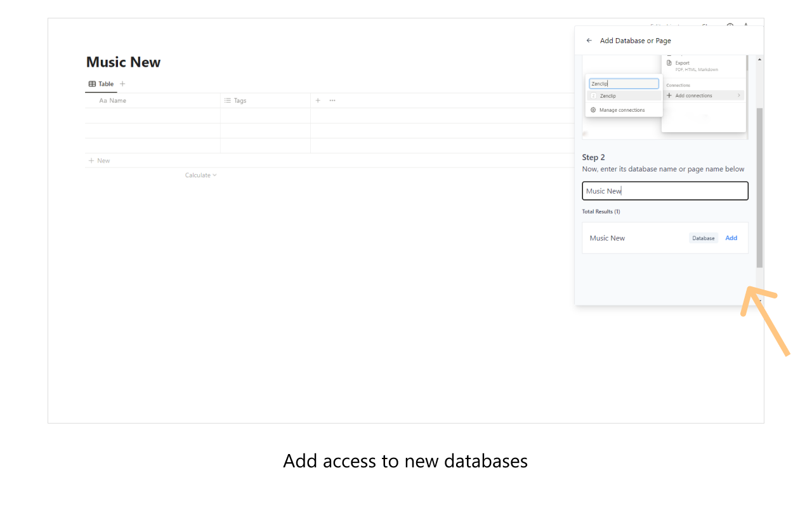Click the back arrow in Add Database panel
This screenshot has height=508, width=812.
(589, 41)
